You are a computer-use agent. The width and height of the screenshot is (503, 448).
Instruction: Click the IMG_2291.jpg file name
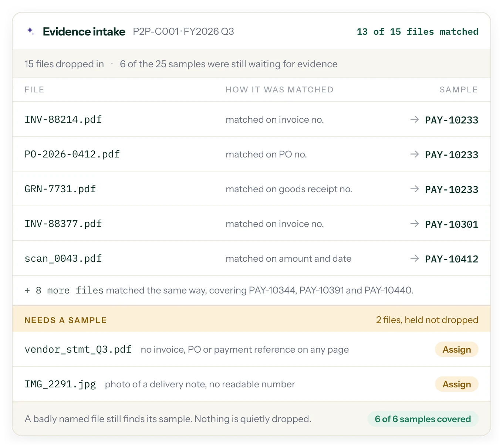(x=60, y=384)
